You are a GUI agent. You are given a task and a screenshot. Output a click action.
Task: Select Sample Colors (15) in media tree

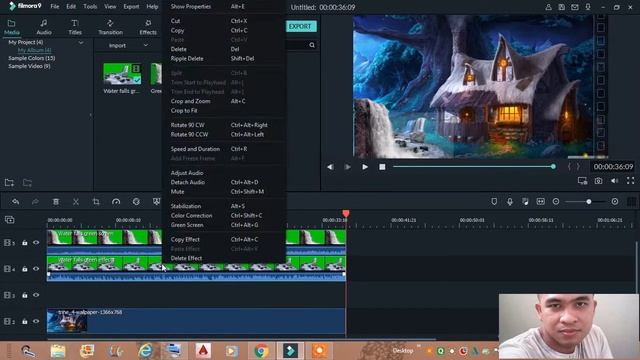(32, 58)
